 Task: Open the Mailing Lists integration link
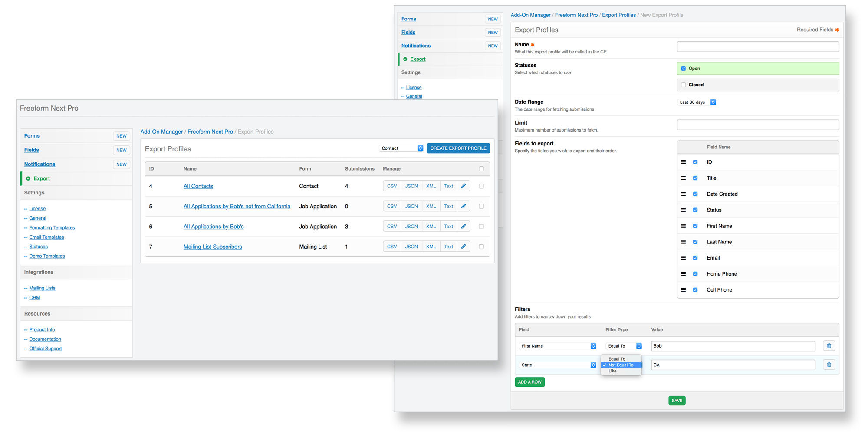pos(42,288)
